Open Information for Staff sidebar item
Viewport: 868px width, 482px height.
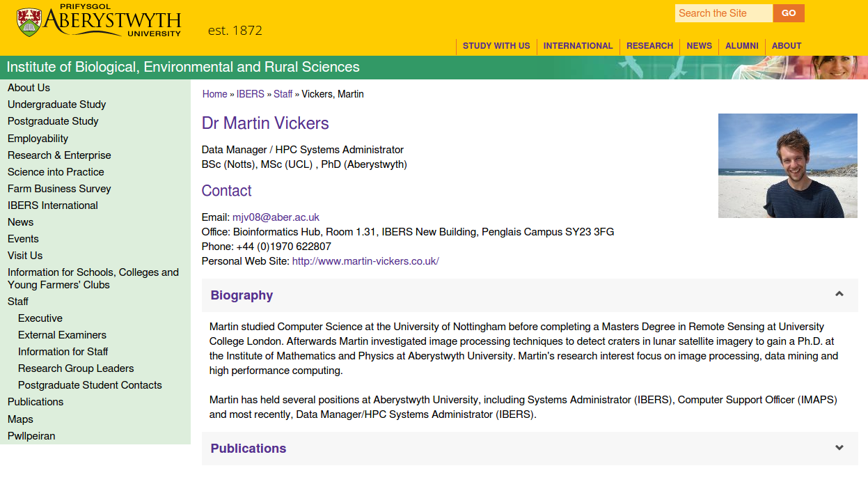63,352
